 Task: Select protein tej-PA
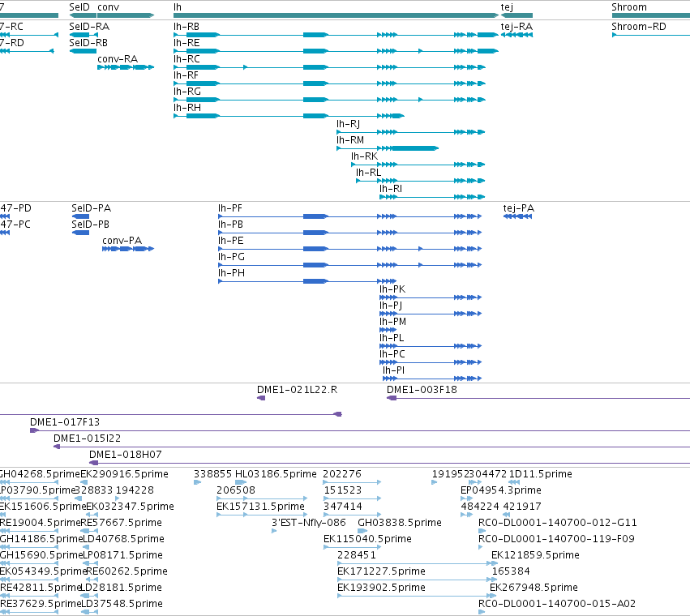pos(517,216)
